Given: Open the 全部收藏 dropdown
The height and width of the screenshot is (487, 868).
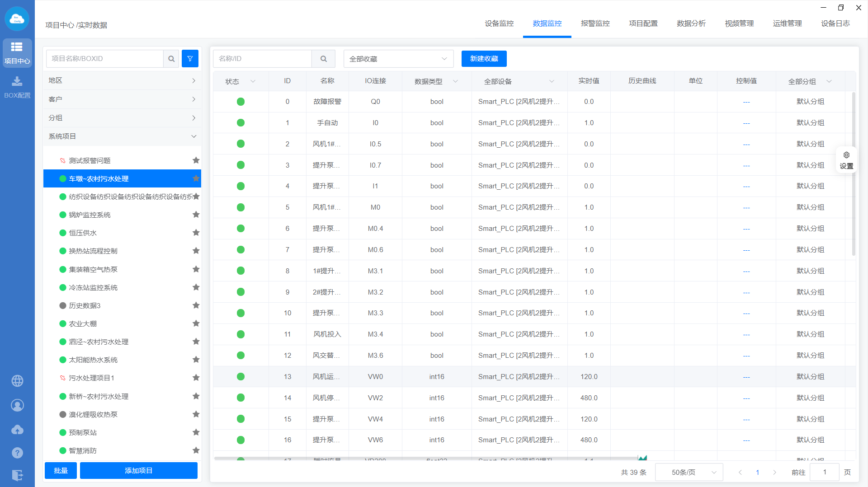Looking at the screenshot, I should tap(398, 59).
